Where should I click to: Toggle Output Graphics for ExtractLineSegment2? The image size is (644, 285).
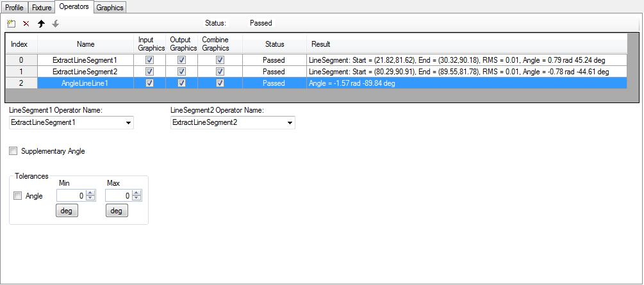[x=181, y=72]
